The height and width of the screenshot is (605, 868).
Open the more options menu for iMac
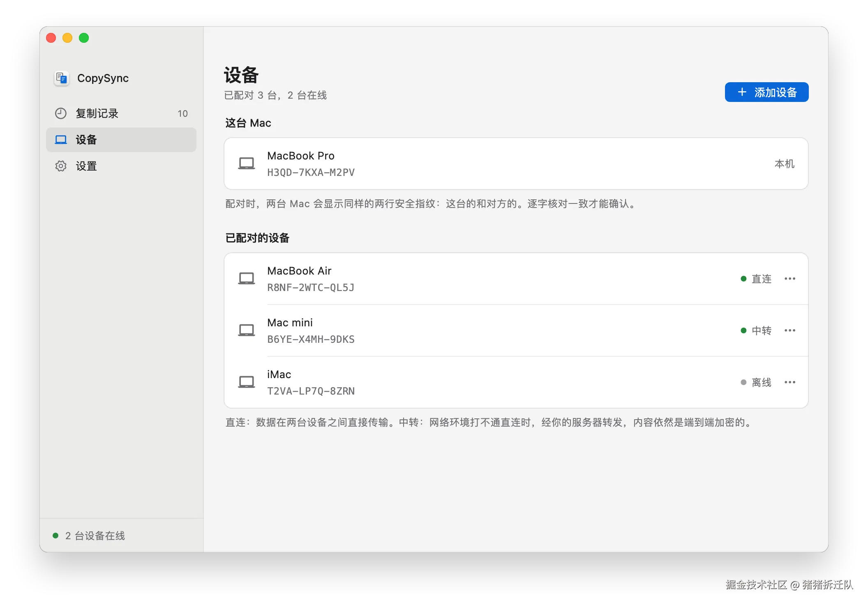(790, 382)
